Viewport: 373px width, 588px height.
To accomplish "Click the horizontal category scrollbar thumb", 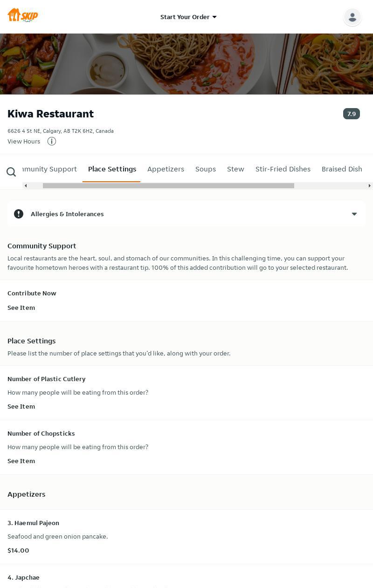I will click(168, 185).
